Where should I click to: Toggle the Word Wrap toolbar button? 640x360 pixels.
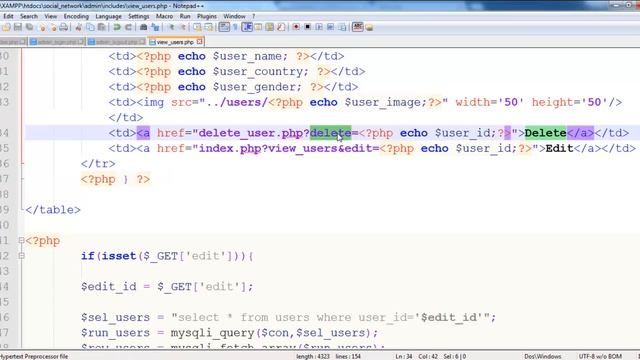[x=224, y=27]
